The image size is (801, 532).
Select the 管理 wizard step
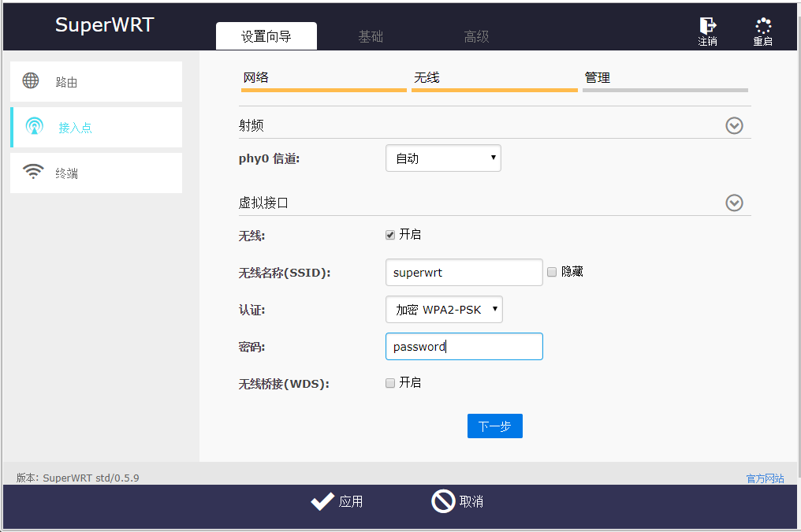pyautogui.click(x=665, y=80)
